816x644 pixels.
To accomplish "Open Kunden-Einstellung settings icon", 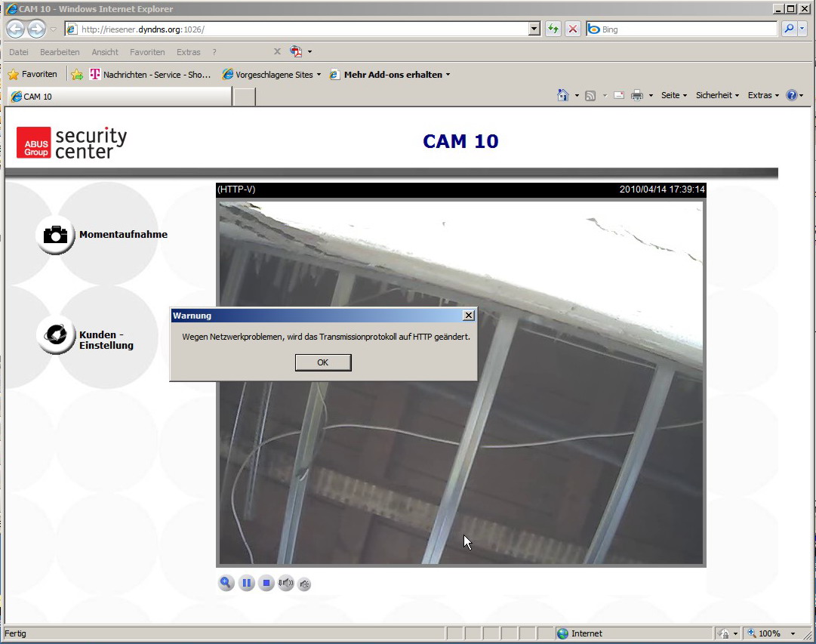I will coord(56,336).
